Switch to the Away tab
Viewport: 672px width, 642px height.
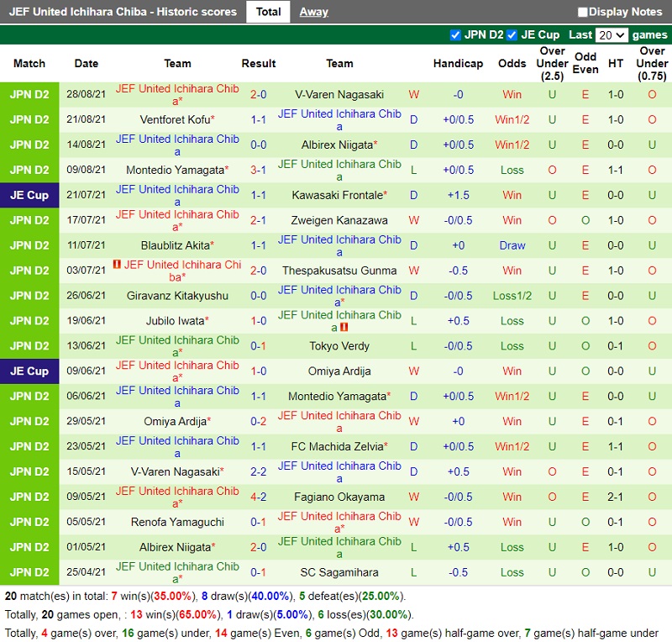click(314, 12)
